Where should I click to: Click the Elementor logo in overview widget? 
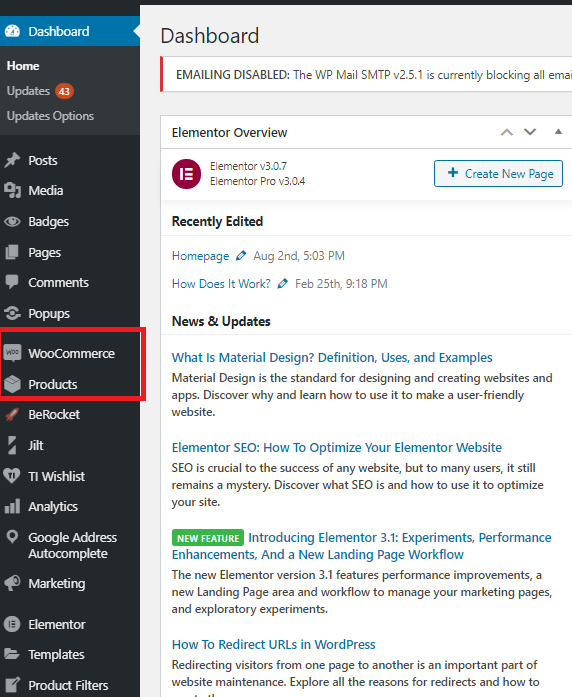tap(186, 174)
